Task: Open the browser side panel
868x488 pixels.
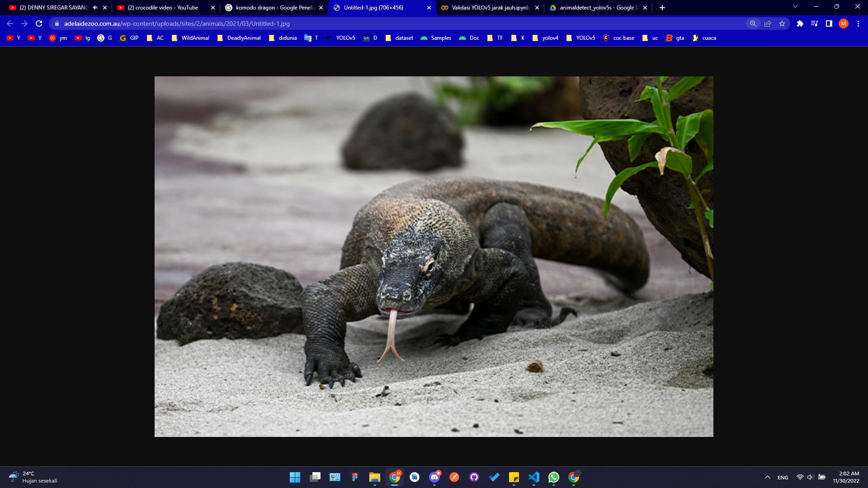Action: (x=829, y=23)
